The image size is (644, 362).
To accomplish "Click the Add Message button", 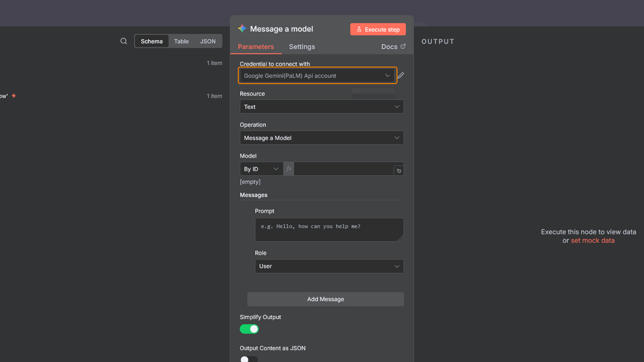I will (325, 299).
